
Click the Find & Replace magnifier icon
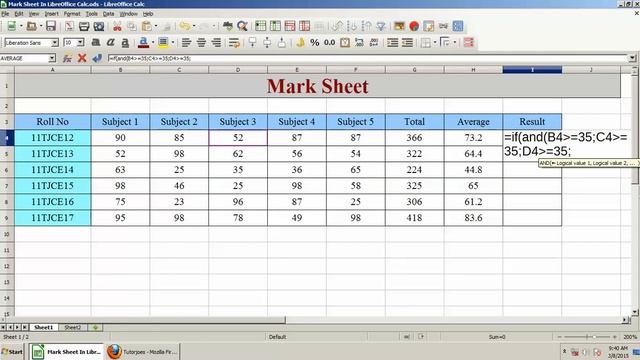pos(242,27)
